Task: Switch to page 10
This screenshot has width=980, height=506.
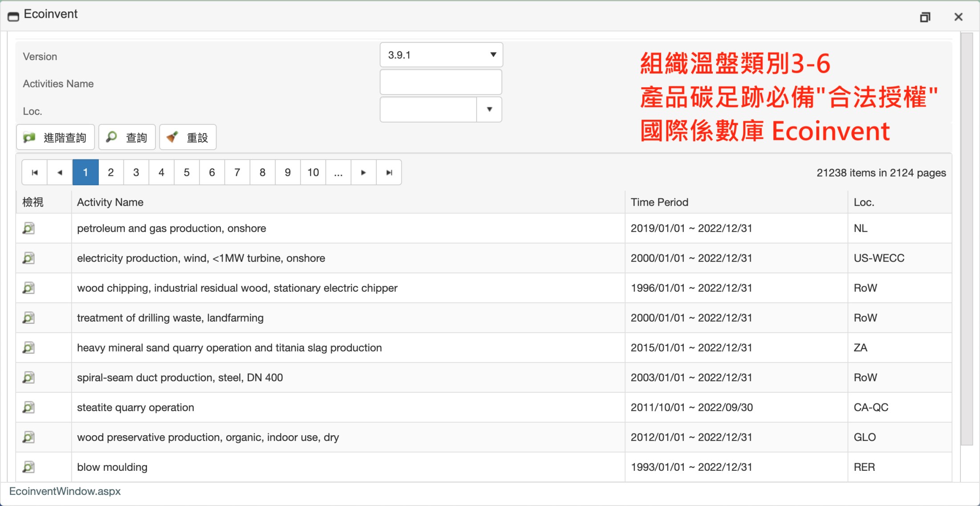Action: [313, 172]
